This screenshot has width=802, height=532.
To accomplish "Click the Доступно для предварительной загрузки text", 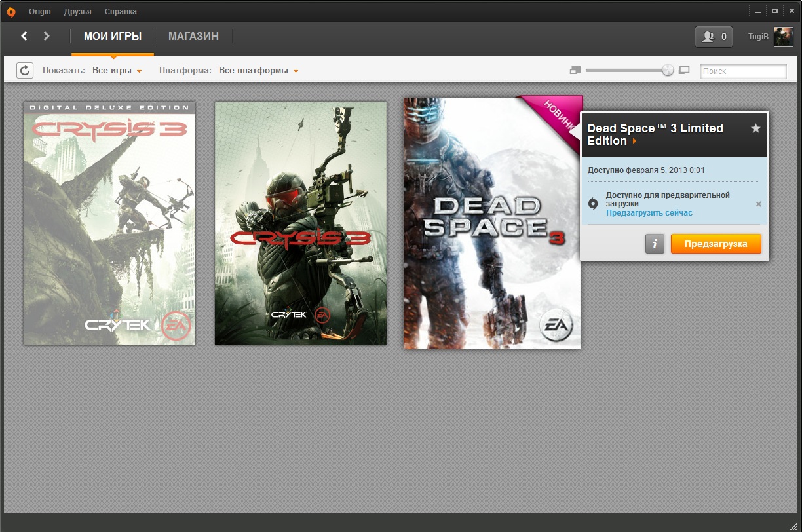I will click(x=668, y=199).
